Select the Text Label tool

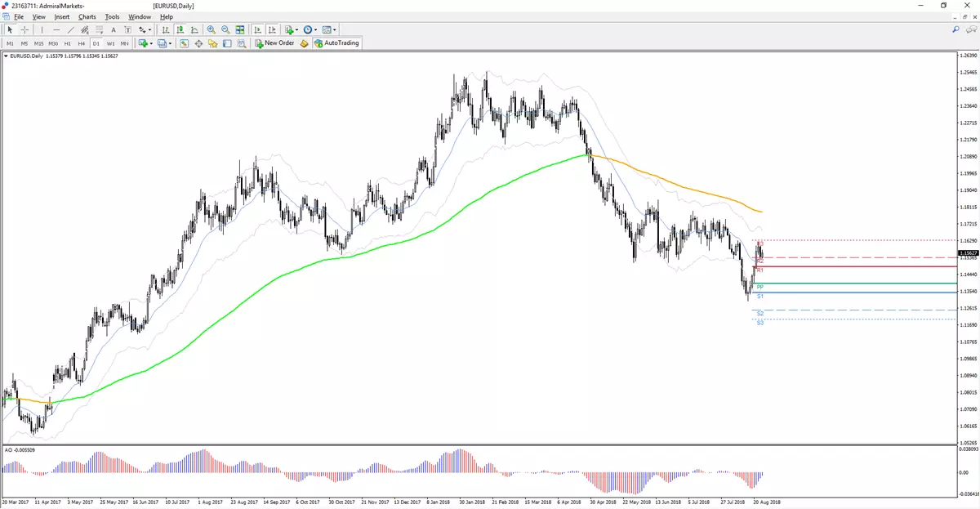tap(127, 29)
